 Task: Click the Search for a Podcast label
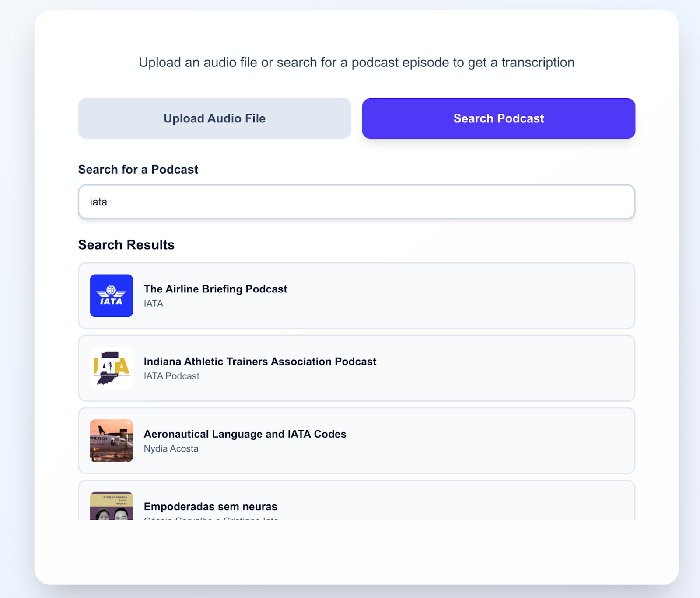[x=138, y=169]
